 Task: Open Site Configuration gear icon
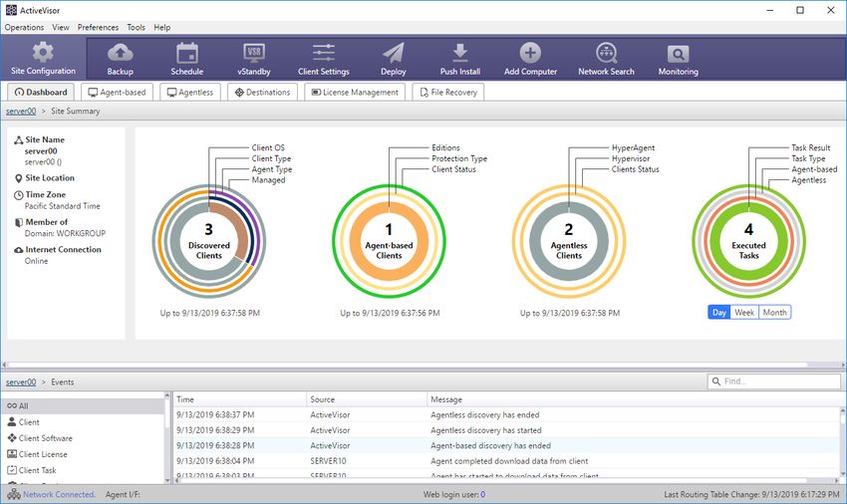[43, 53]
